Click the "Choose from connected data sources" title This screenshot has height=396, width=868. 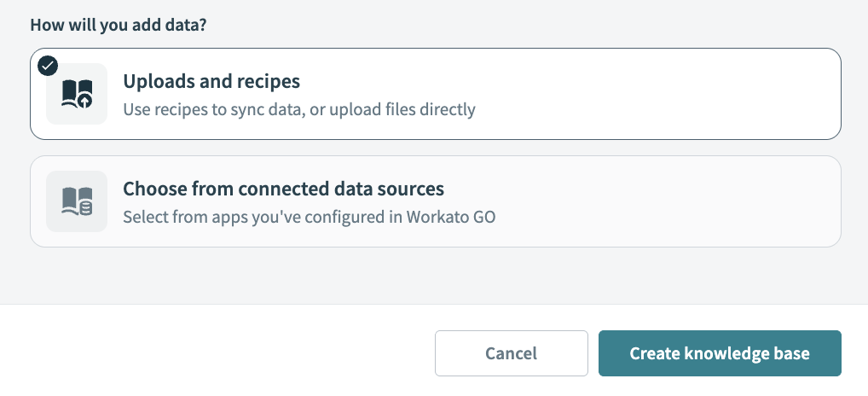pos(283,189)
